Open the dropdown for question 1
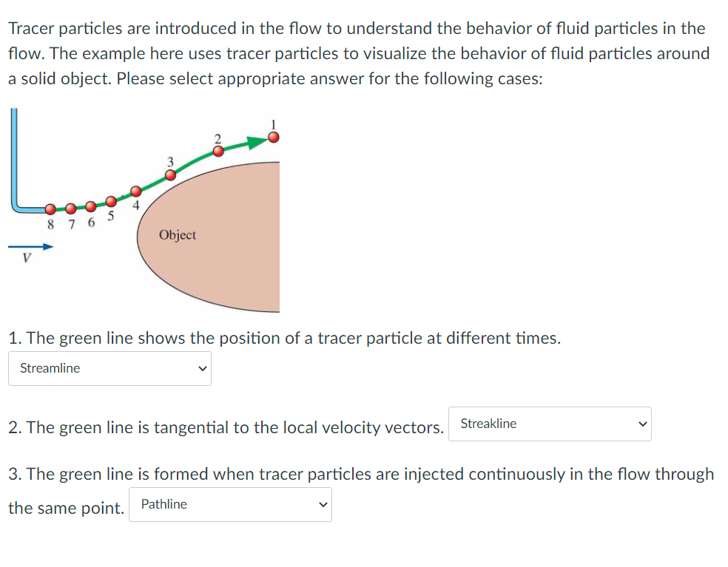Viewport: 728px width, 567px height. click(x=109, y=368)
